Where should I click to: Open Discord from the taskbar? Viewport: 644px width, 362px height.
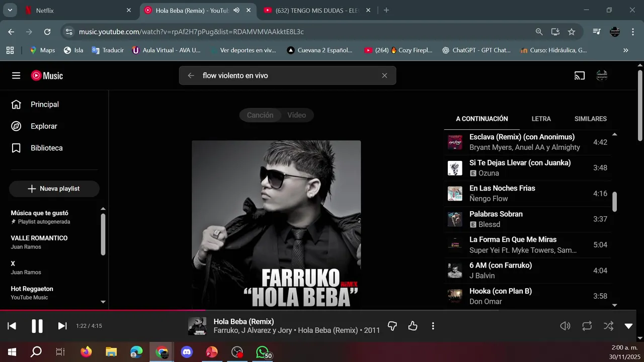[187, 352]
